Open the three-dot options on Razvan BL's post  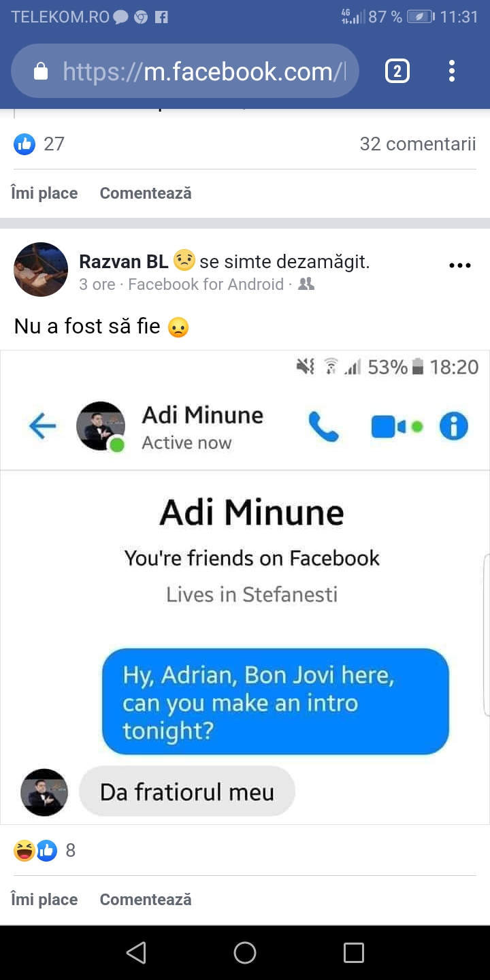tap(460, 265)
